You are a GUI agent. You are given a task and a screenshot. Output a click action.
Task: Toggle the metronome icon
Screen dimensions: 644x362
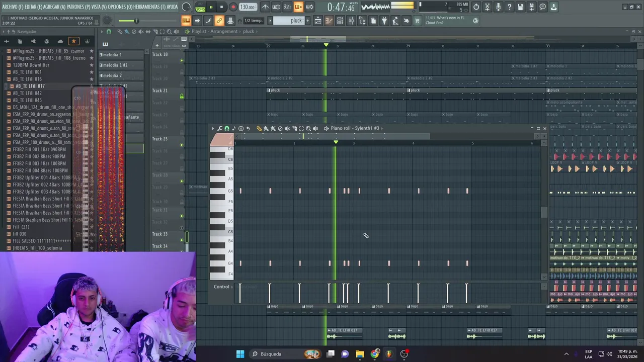265,7
